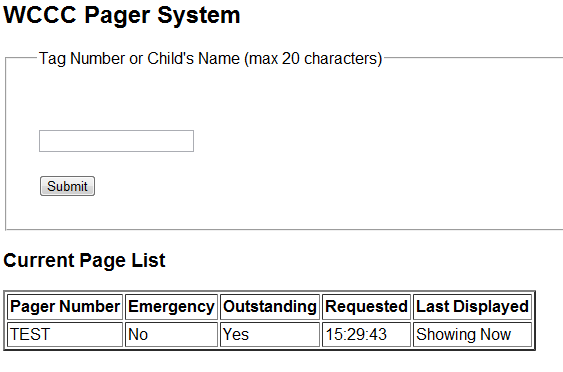Click the Showing Now status cell

(x=473, y=334)
